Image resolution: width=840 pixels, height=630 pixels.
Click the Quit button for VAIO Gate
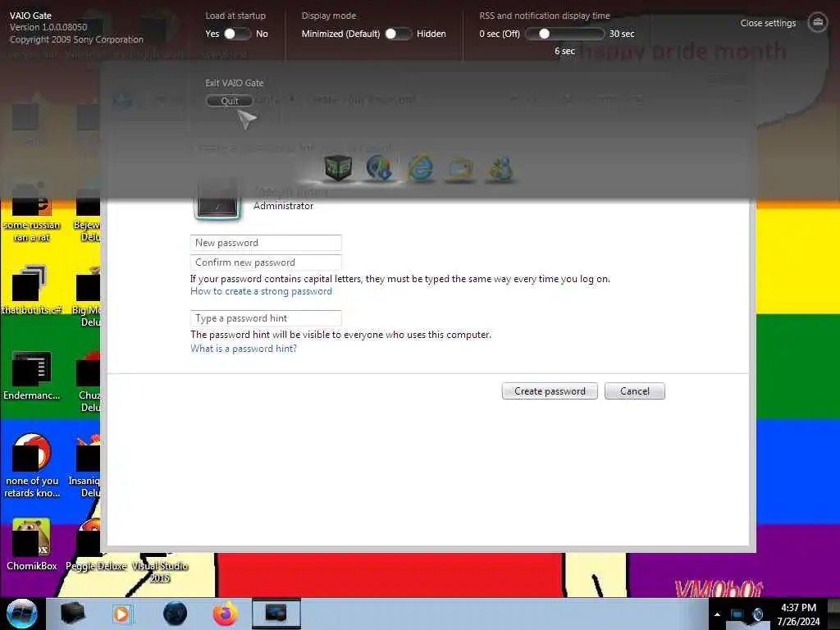[230, 101]
